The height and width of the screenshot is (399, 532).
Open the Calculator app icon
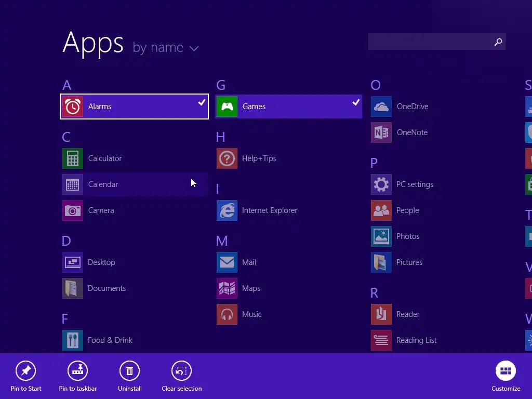point(73,158)
